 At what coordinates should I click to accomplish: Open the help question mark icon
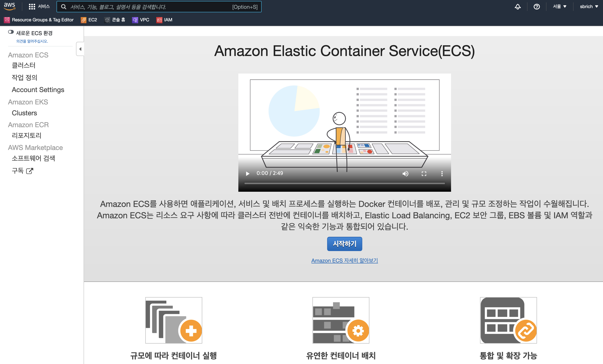537,7
